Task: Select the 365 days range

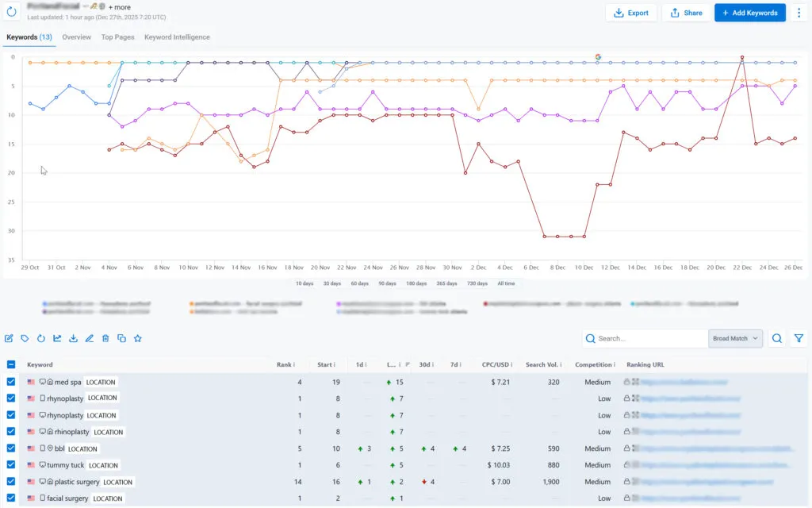Action: click(x=446, y=283)
